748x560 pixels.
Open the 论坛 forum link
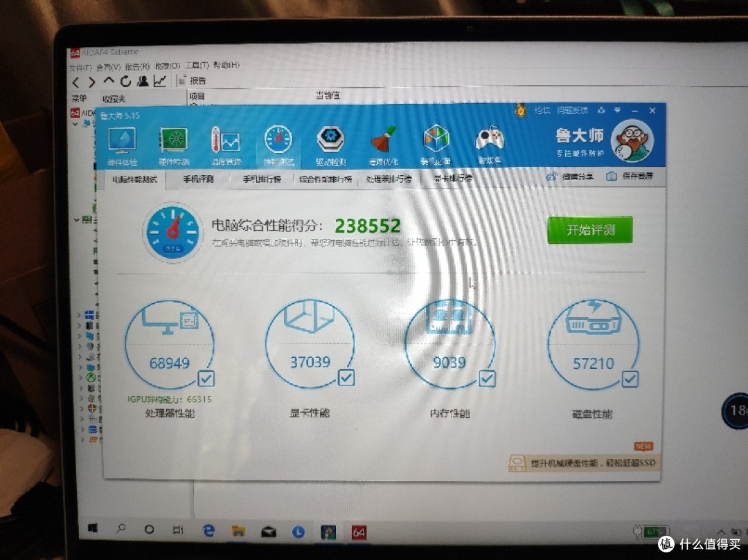click(542, 111)
